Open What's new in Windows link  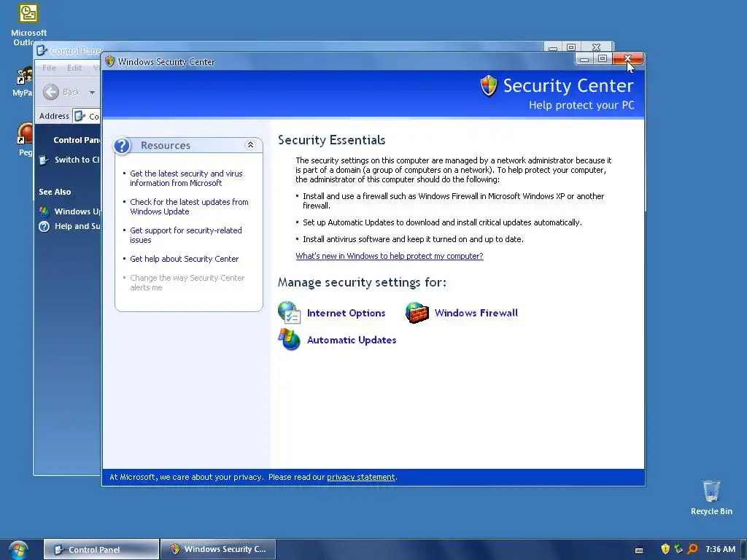click(390, 256)
